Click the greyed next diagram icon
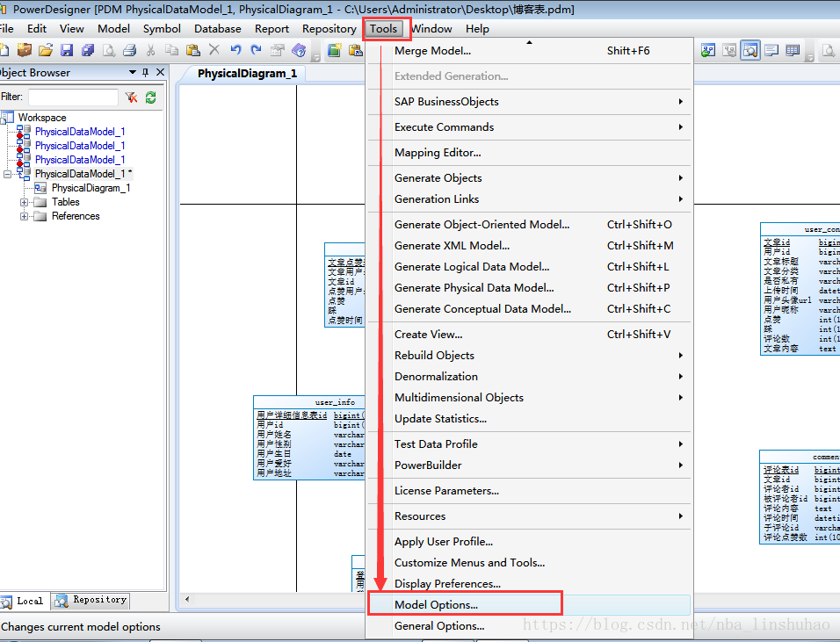 coord(729,50)
